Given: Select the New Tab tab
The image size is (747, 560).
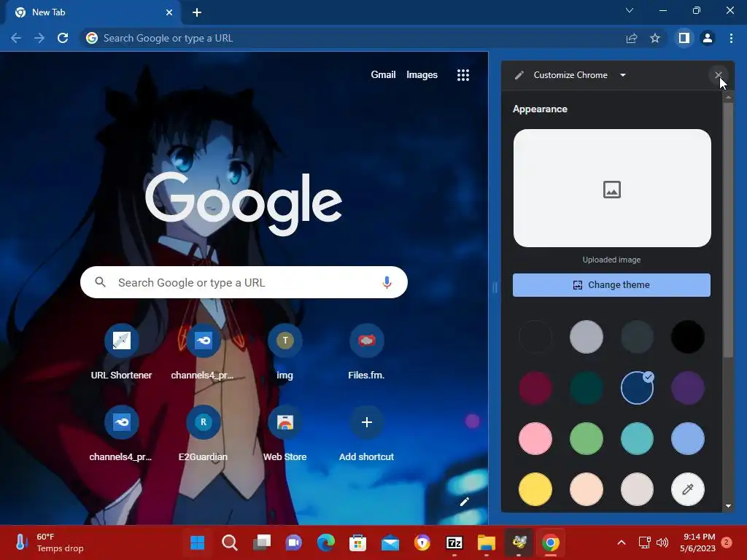Looking at the screenshot, I should pyautogui.click(x=93, y=12).
